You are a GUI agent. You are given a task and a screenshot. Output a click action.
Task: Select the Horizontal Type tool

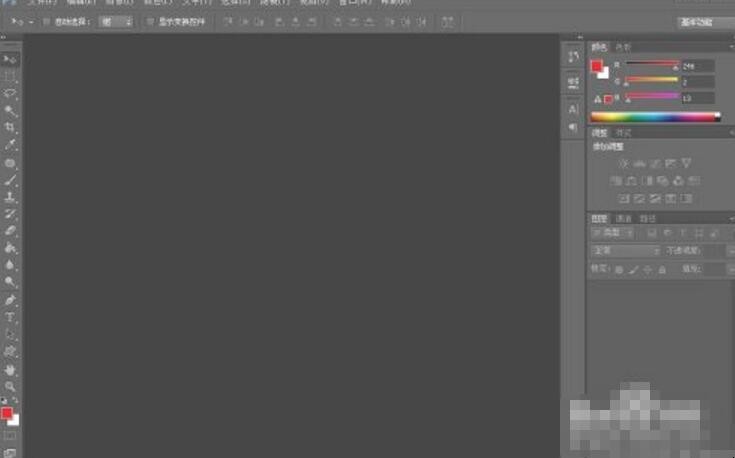coord(10,317)
